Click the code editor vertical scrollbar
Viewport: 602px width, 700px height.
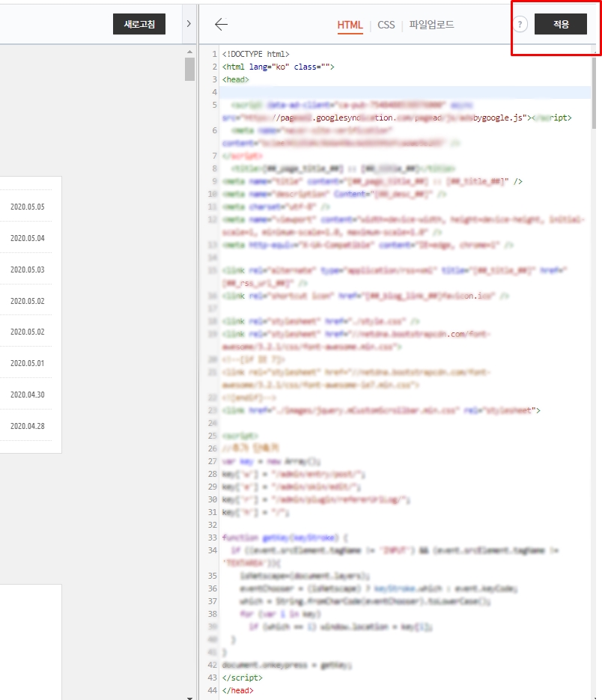[x=594, y=94]
